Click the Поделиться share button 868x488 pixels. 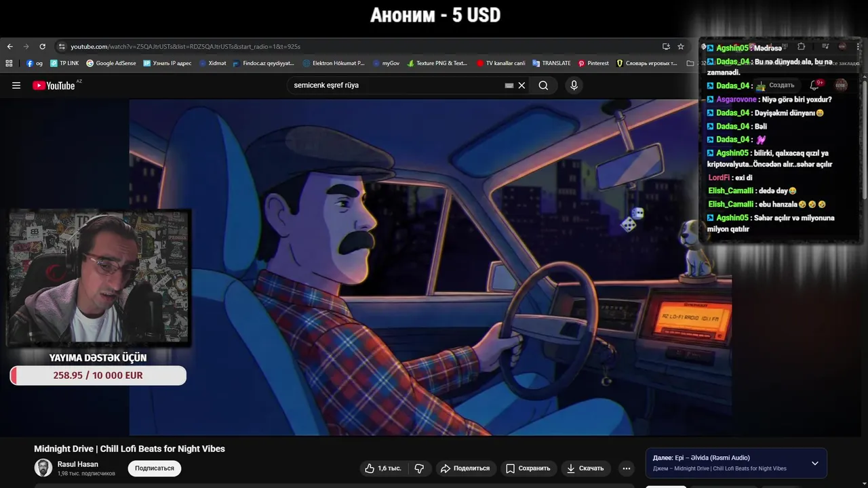[x=465, y=468]
